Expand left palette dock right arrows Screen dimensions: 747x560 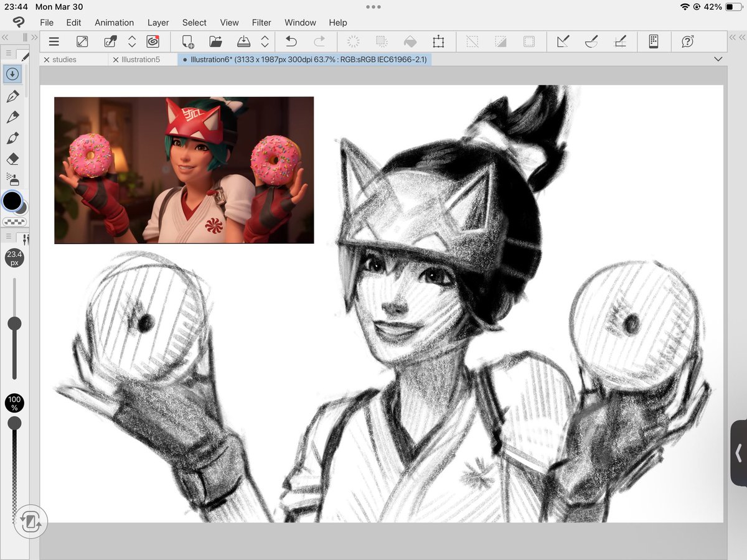coord(34,38)
